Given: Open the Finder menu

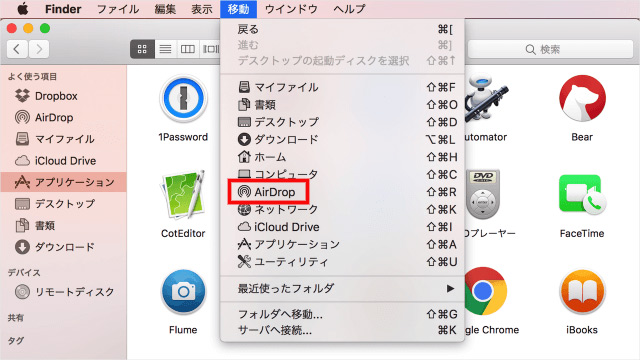Looking at the screenshot, I should tap(63, 9).
